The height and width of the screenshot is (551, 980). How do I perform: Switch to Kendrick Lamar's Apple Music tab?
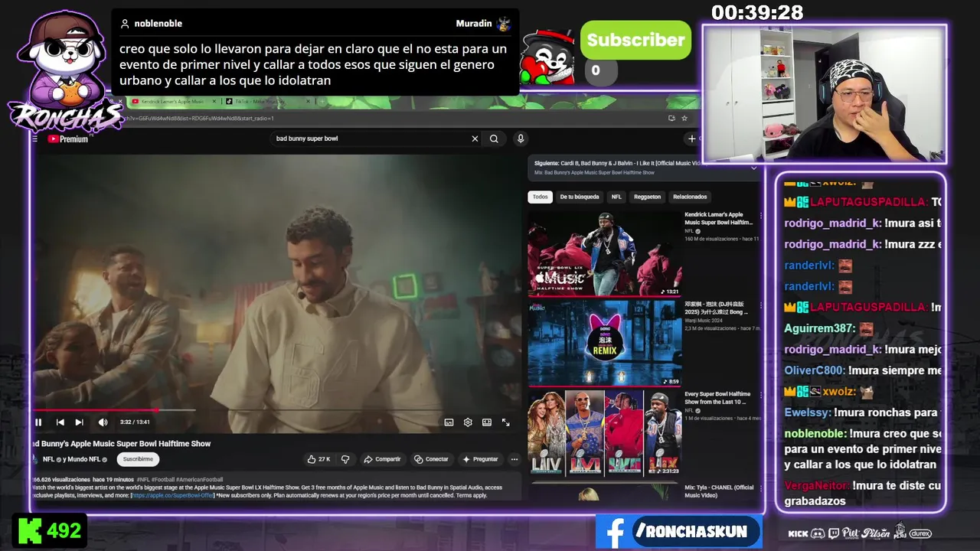point(172,101)
